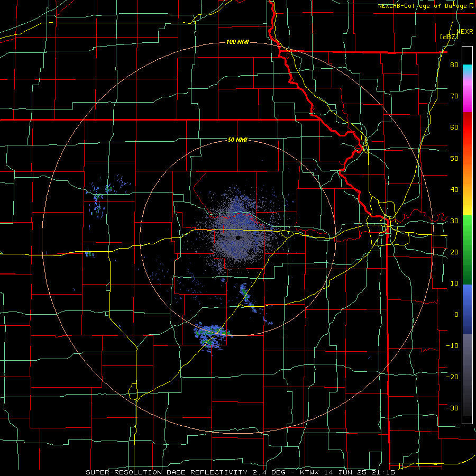Click the 80 value on the dBZ scale
This screenshot has width=476, height=476.
click(x=454, y=65)
